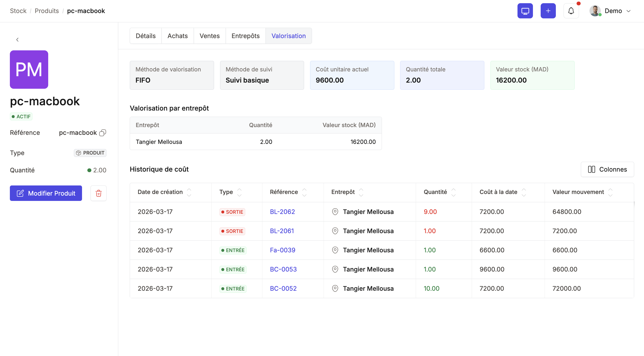The image size is (644, 356).
Task: Click location pin icon in Fa-0039 row
Action: [x=335, y=250]
